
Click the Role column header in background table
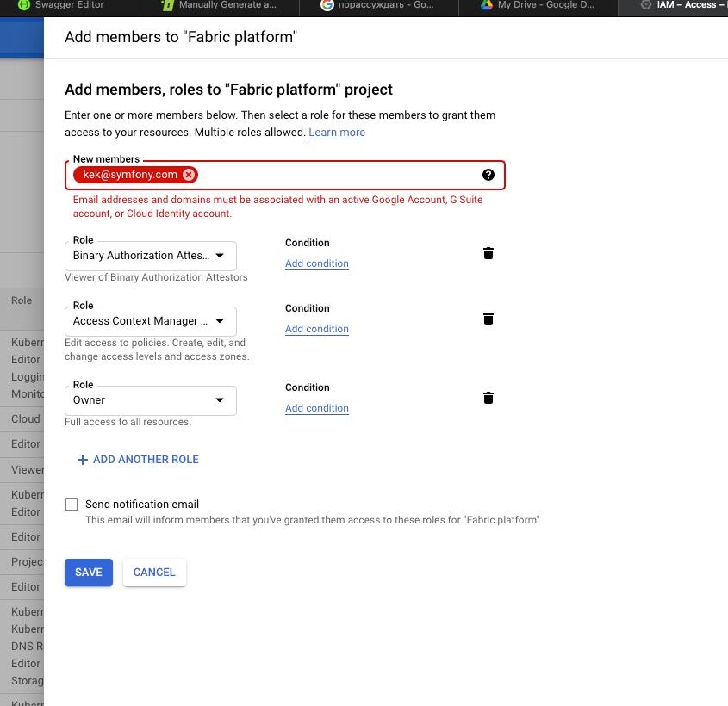tap(22, 300)
